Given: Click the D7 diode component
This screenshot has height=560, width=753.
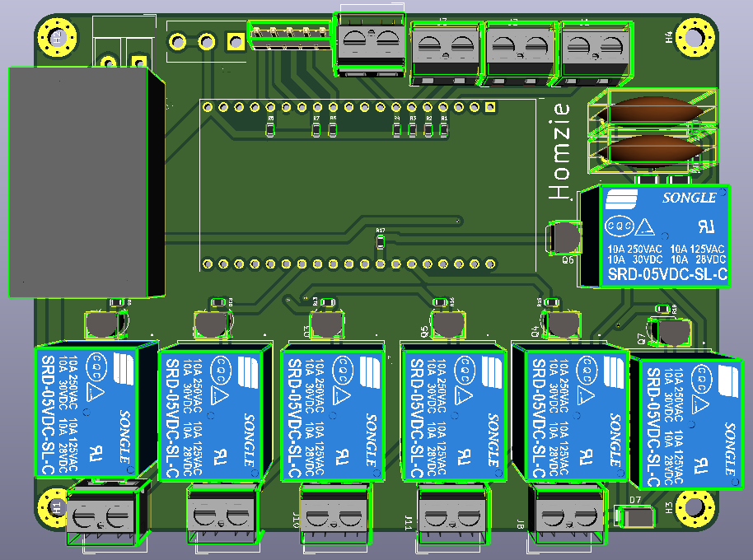Looking at the screenshot, I should 635,517.
